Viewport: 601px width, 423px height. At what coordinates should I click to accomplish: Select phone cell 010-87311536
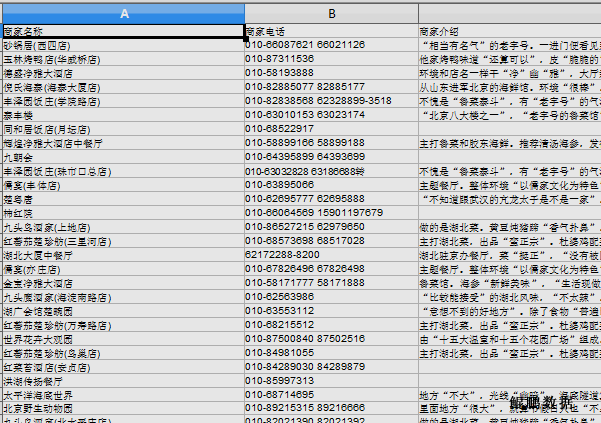[332, 59]
